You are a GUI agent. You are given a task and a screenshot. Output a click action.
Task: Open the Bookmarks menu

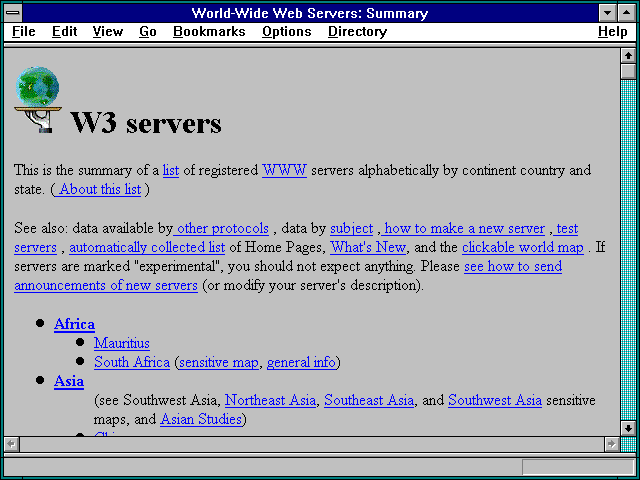click(209, 32)
